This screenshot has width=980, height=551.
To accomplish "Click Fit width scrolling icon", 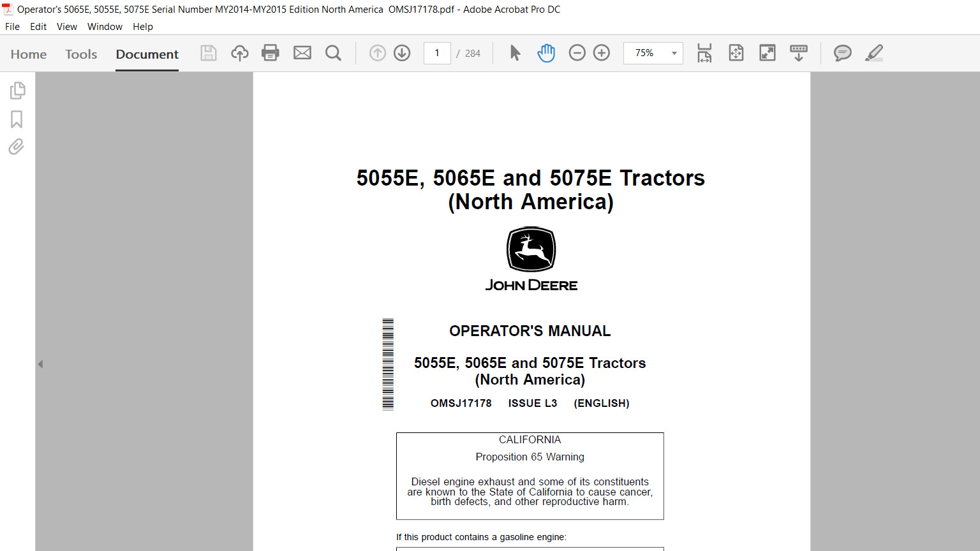I will click(704, 53).
